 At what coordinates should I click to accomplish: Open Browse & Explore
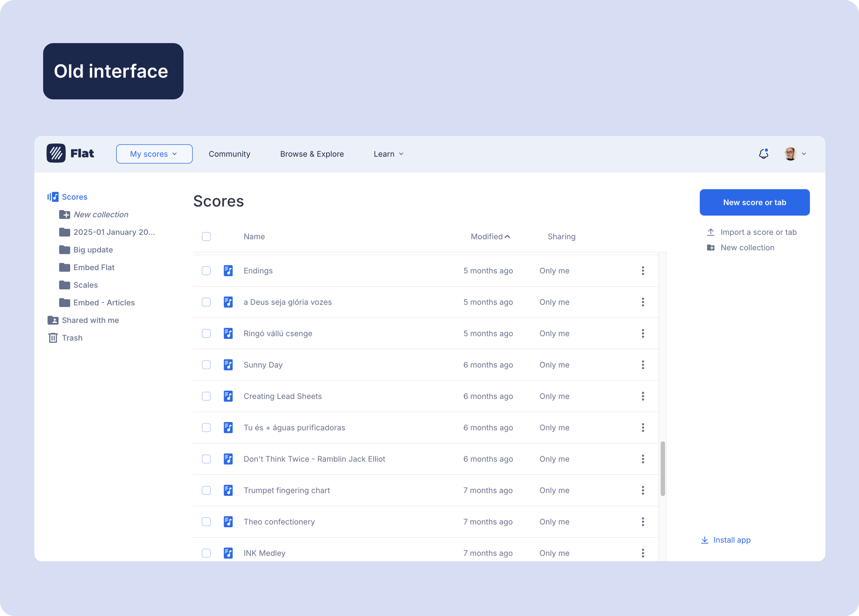(x=312, y=154)
